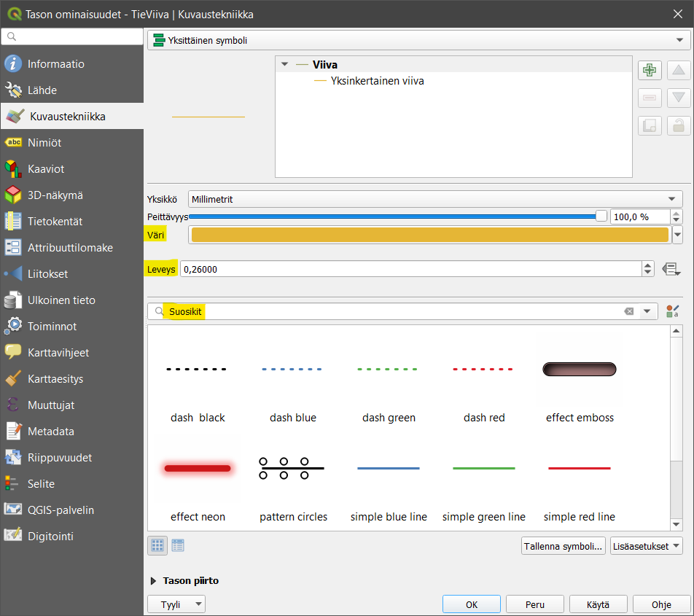Clear the Suosikit search filter text
The width and height of the screenshot is (694, 616).
(x=628, y=312)
